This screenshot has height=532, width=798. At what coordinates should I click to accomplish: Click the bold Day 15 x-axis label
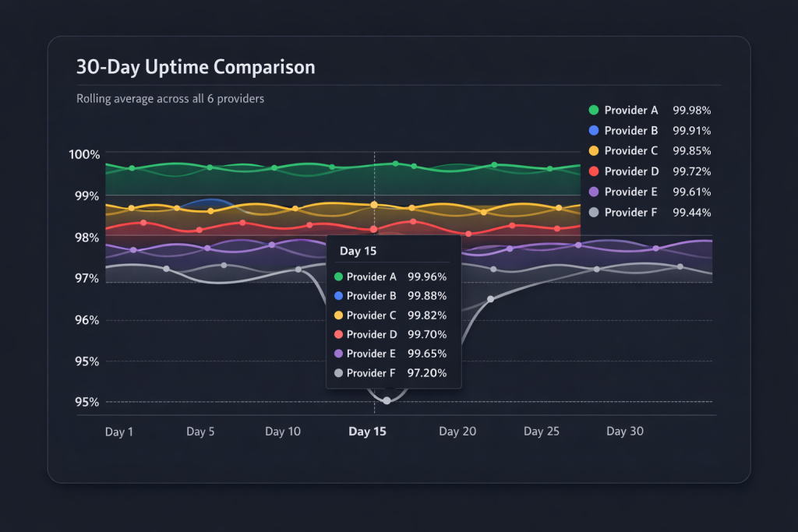pyautogui.click(x=367, y=432)
